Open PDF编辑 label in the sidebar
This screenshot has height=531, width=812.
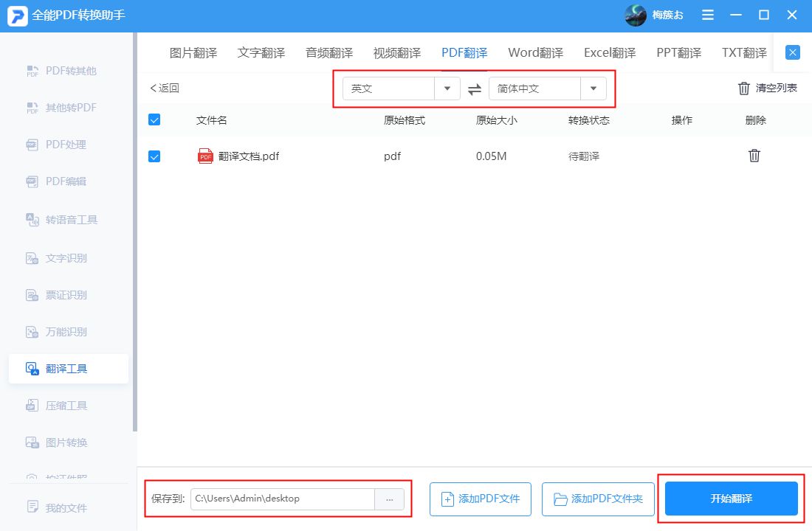tap(66, 181)
